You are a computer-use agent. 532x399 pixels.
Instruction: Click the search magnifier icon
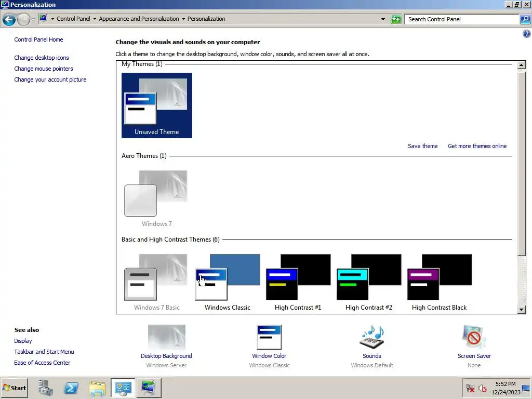[525, 19]
